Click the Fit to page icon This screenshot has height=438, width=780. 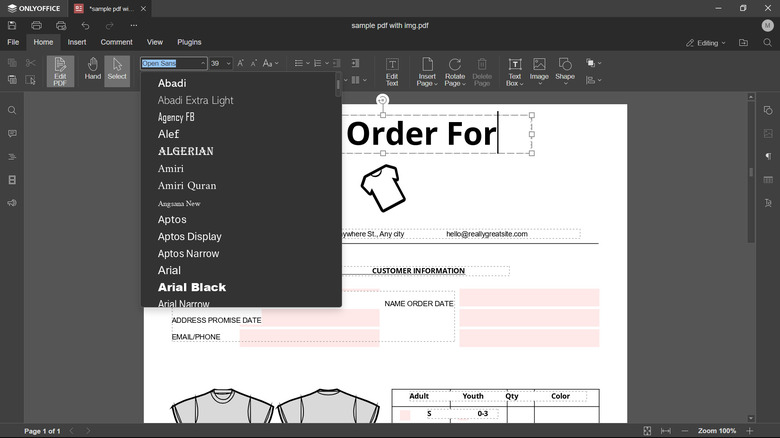(x=647, y=431)
